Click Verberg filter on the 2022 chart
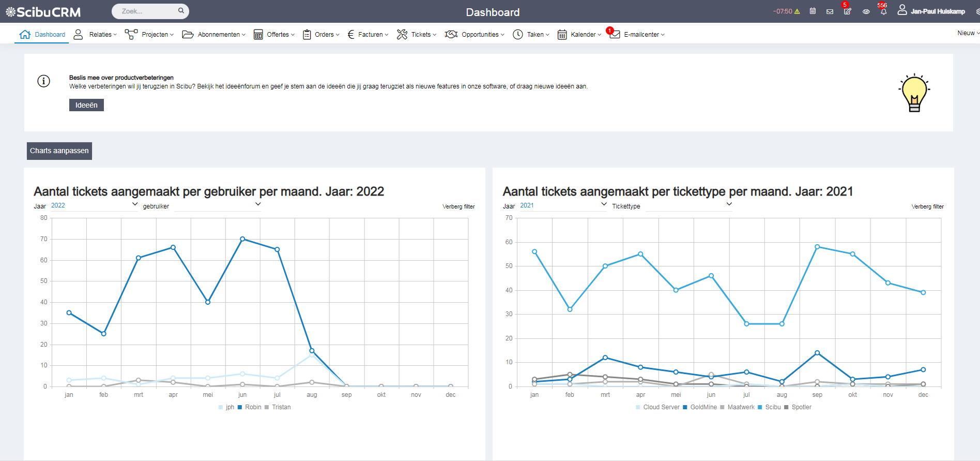Image resolution: width=980 pixels, height=461 pixels. (x=458, y=206)
